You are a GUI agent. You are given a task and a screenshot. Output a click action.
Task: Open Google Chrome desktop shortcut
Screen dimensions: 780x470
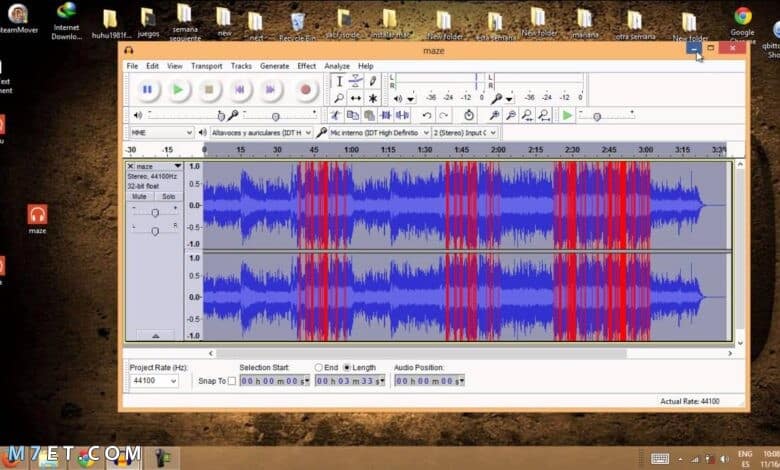[743, 22]
